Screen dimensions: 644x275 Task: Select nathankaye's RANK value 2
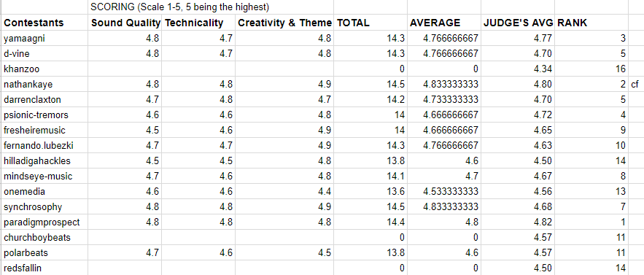click(x=591, y=85)
